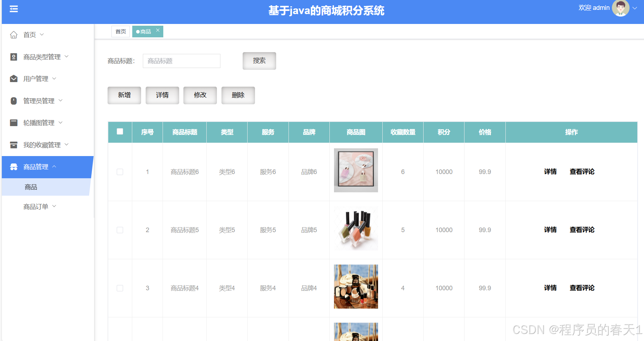Click the 管理员管理 mouse icon
The width and height of the screenshot is (644, 341).
[14, 101]
